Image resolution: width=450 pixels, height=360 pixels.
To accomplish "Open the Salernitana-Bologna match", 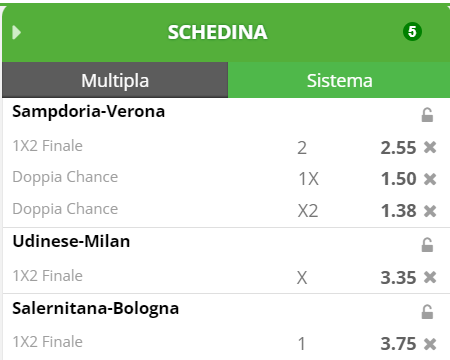I will click(96, 309).
